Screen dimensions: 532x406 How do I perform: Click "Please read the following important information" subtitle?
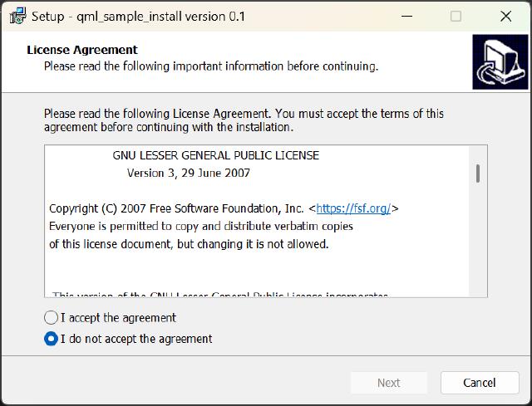[210, 66]
